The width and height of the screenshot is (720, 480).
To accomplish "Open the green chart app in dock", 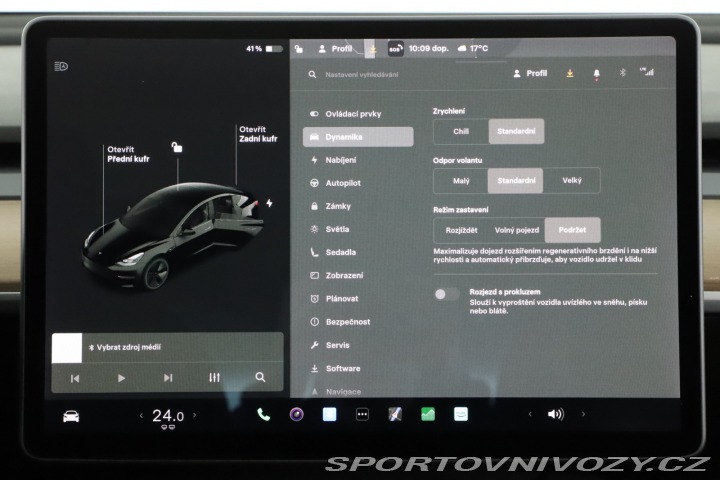I will coord(428,414).
